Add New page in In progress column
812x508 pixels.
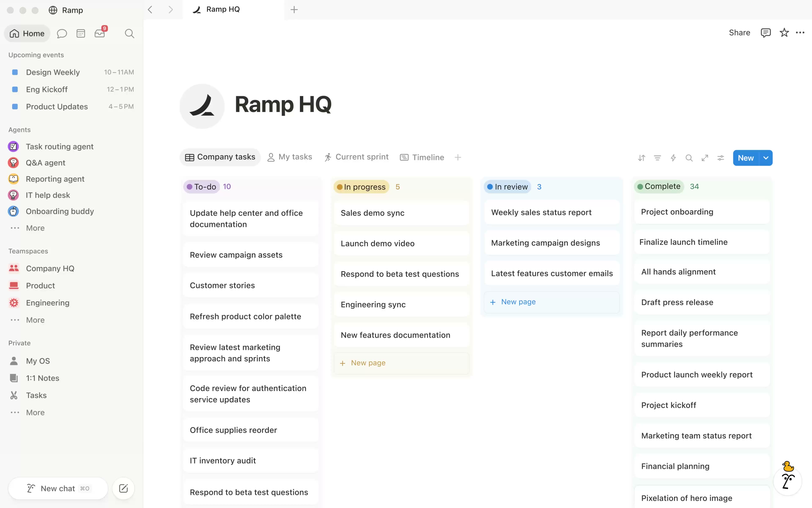click(401, 363)
